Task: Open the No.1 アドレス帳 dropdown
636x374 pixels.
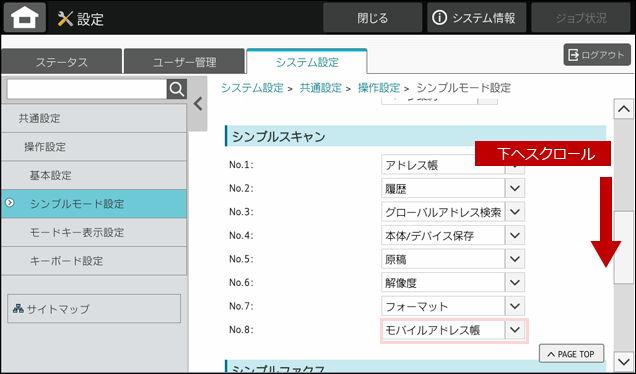Action: tap(453, 165)
